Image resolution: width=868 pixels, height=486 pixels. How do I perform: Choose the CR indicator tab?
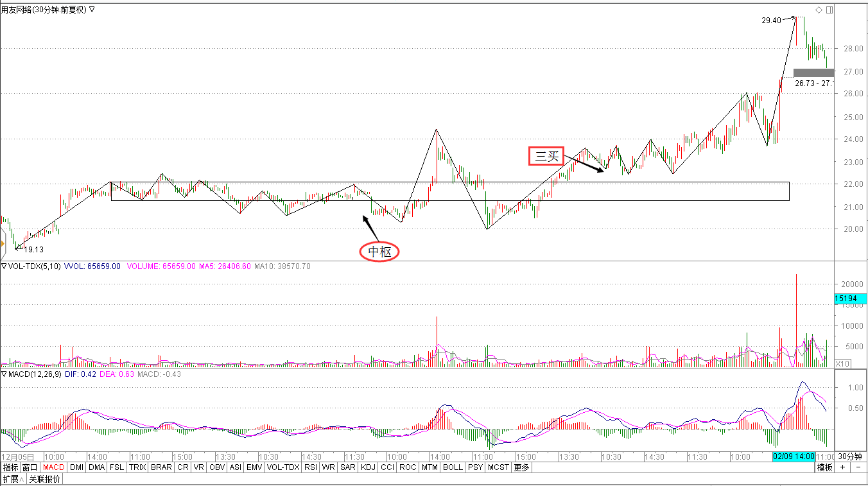[183, 467]
